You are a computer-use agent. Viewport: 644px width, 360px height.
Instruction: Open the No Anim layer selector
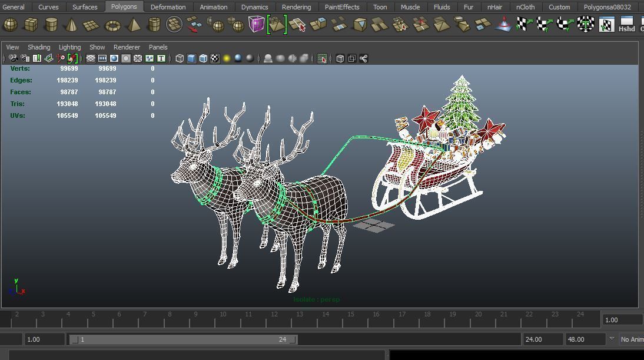coord(631,339)
